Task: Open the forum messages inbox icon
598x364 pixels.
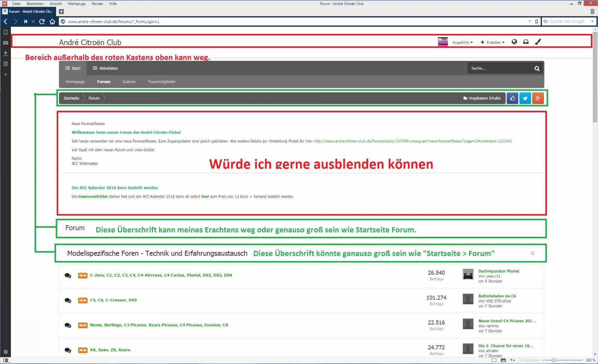Action: (x=526, y=42)
